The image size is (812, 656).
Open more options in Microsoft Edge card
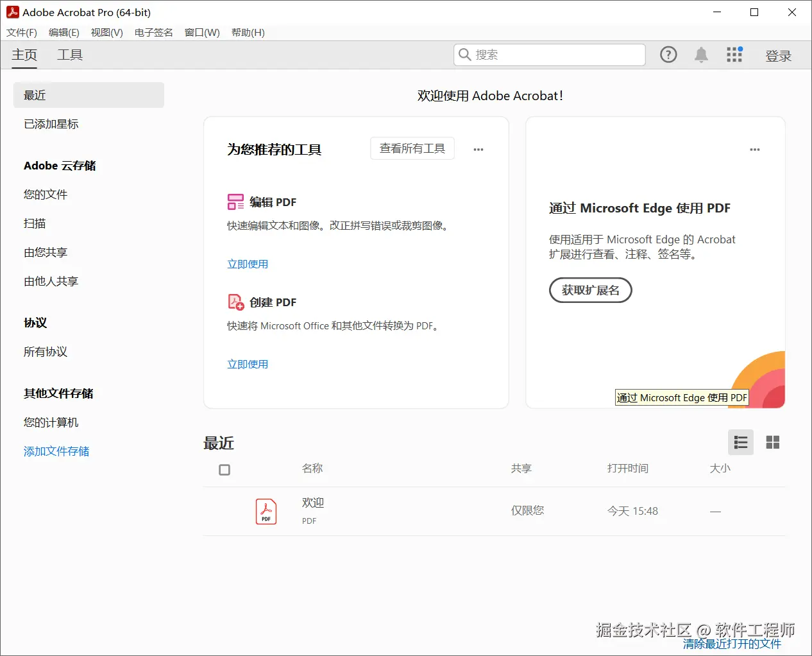(x=755, y=150)
